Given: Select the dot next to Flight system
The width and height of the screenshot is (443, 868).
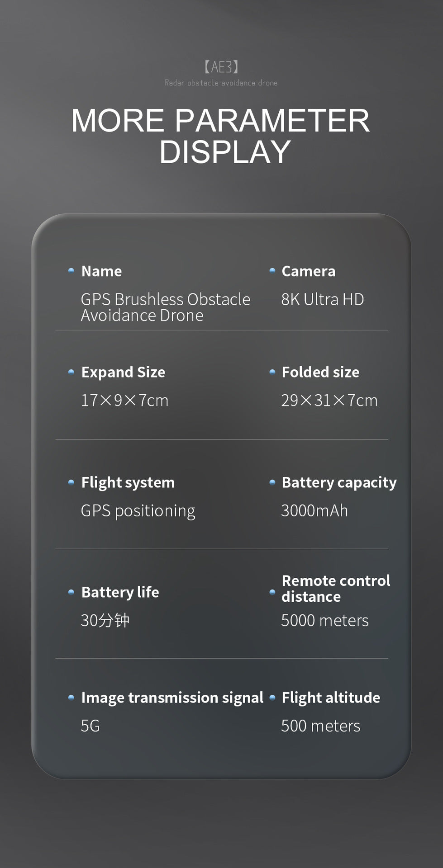Looking at the screenshot, I should coord(71,482).
